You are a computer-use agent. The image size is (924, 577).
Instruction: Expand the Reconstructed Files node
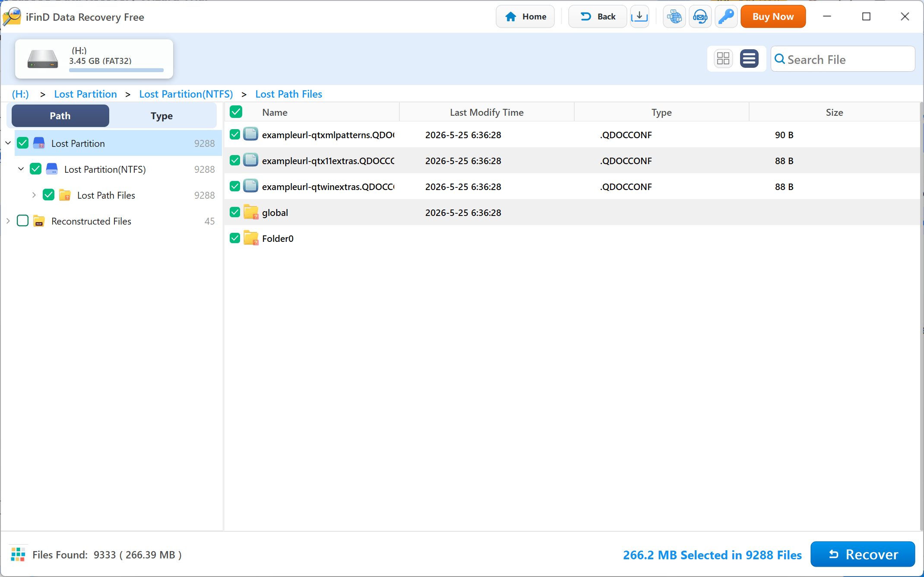[x=8, y=221]
